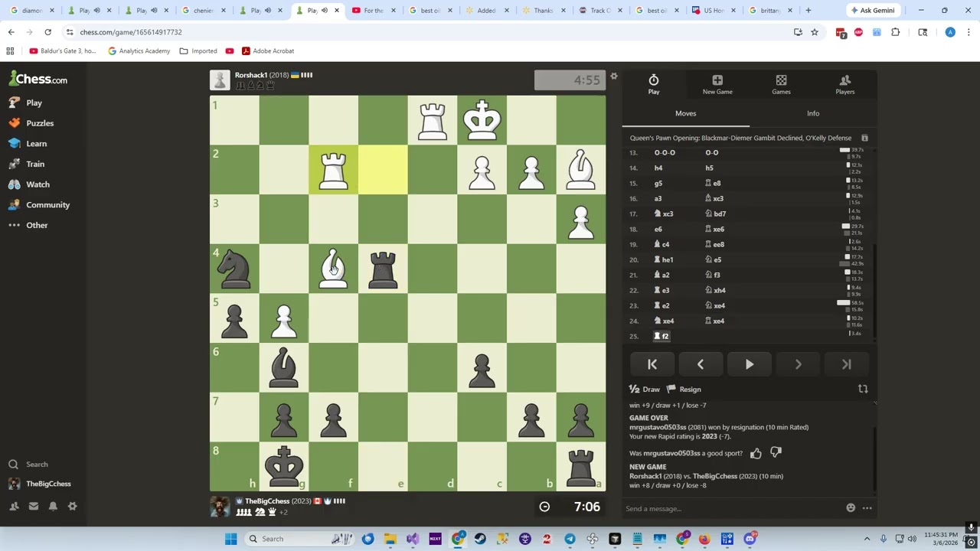Click Rorshack1 player name above board
This screenshot has height=551, width=980.
[250, 75]
